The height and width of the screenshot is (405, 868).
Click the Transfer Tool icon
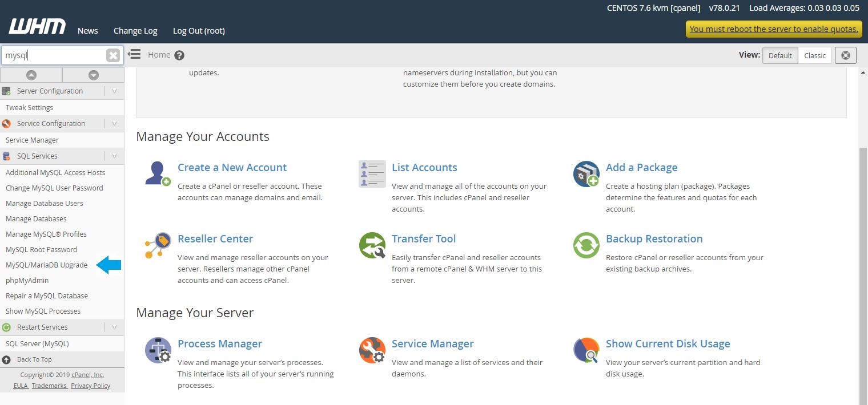[x=372, y=245]
